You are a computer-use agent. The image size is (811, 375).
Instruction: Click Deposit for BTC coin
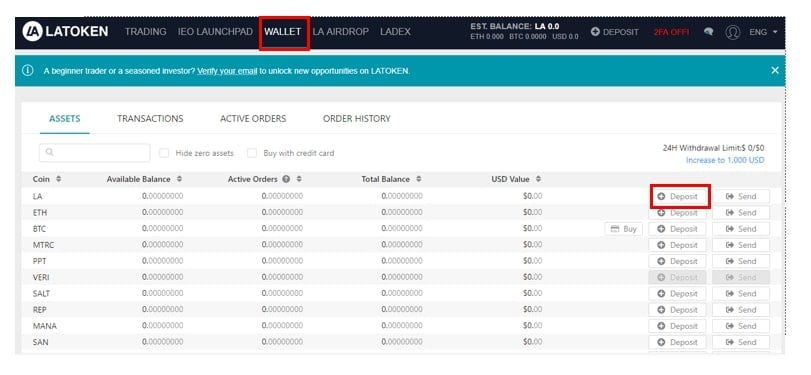coord(677,229)
